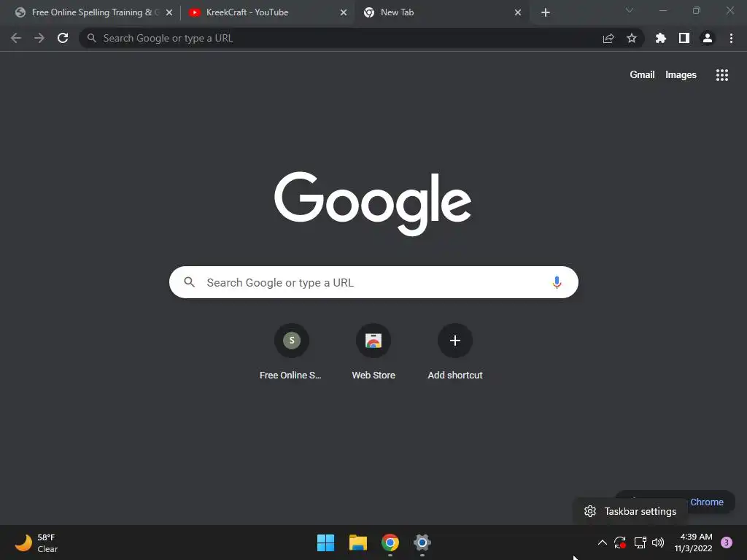The height and width of the screenshot is (560, 747).
Task: Open the Web Store shortcut
Action: 373,352
